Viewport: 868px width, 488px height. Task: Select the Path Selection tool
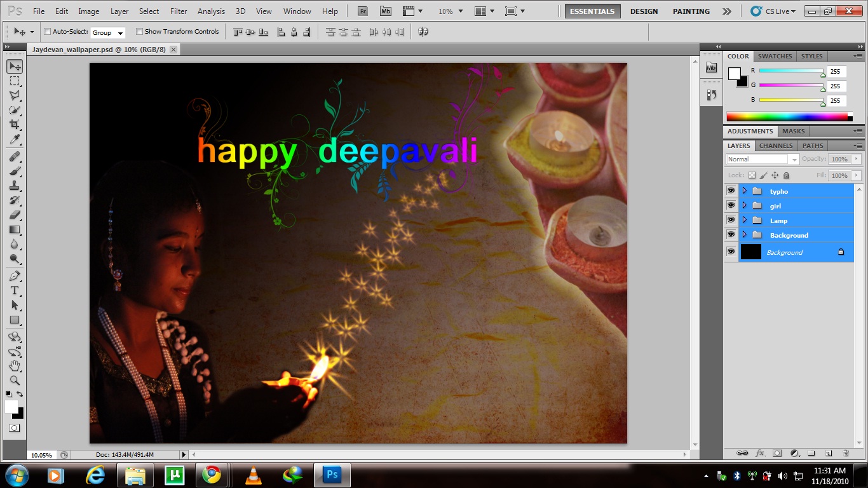pos(15,306)
